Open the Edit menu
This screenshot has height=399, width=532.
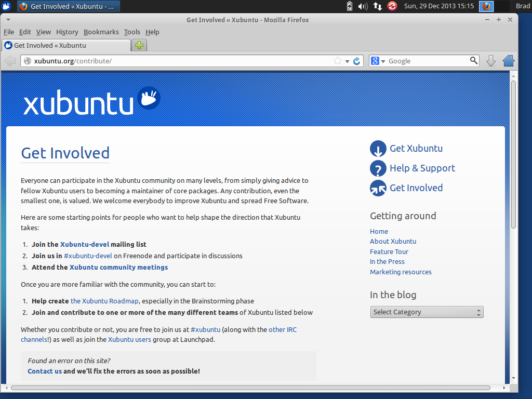click(x=25, y=32)
